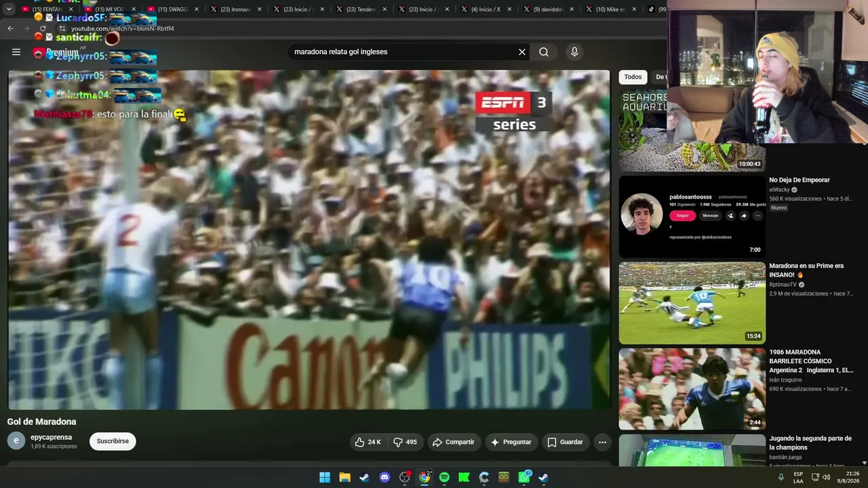
Task: Clear the search box with the X
Action: coord(522,52)
